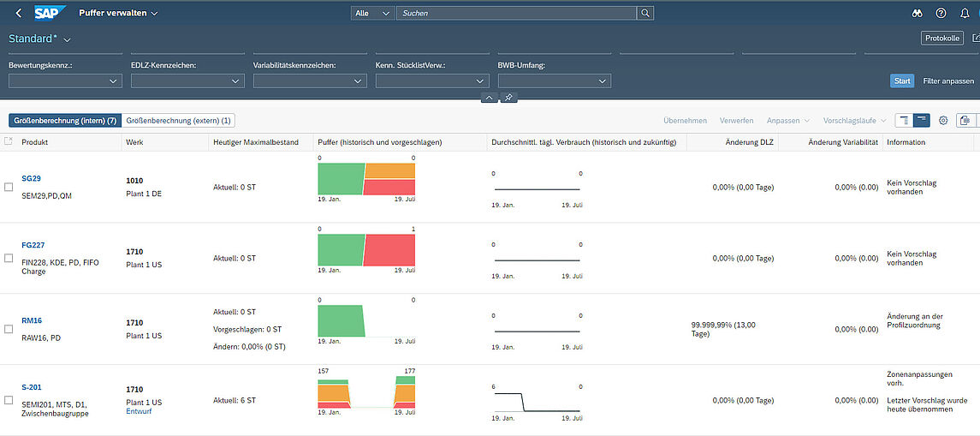
Task: Open the BWB-Umfang dropdown
Action: [603, 81]
